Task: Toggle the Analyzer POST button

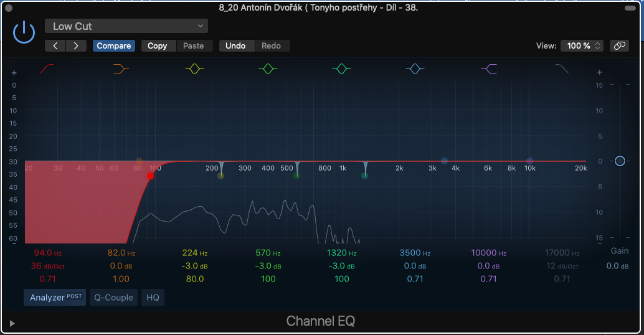Action: click(55, 298)
